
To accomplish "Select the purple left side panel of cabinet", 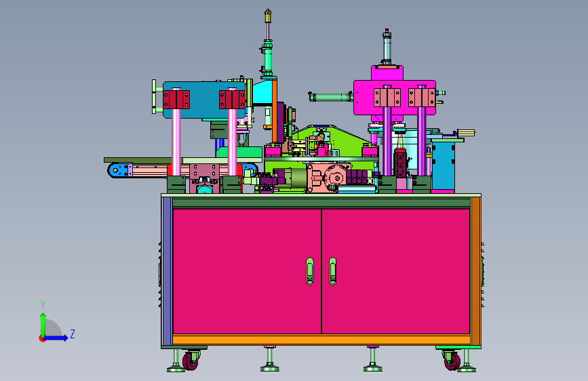I will pos(168,271).
